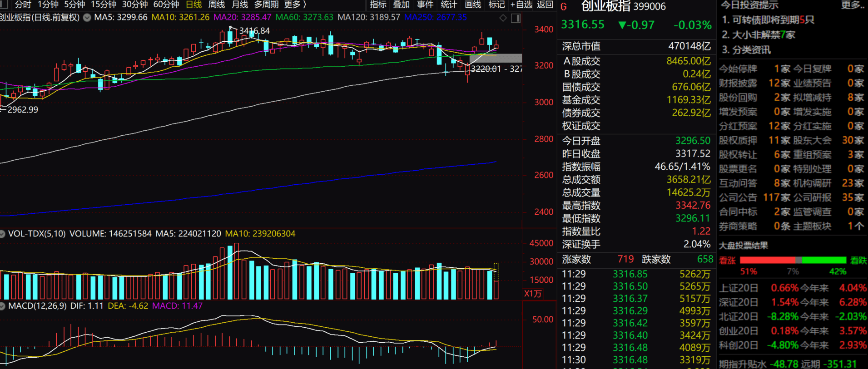Switch to 60分钟 chart period
Screen dimensions: 868x369
[x=166, y=5]
